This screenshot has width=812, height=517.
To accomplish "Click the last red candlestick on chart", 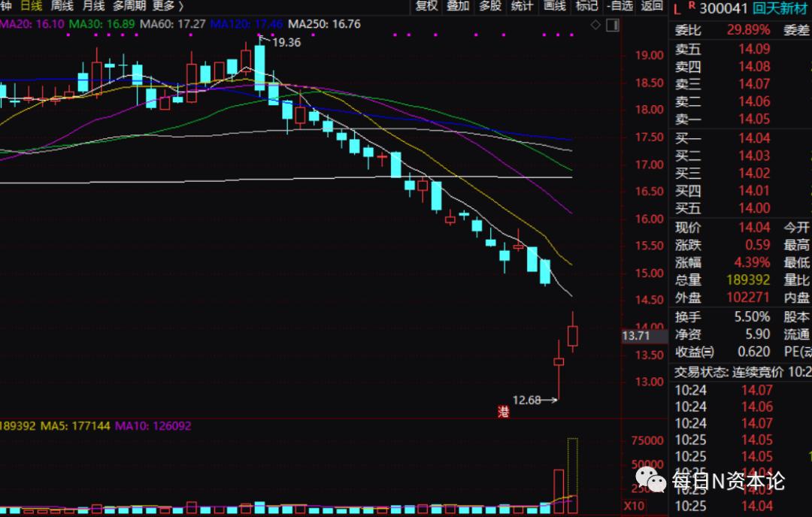I will pyautogui.click(x=572, y=336).
